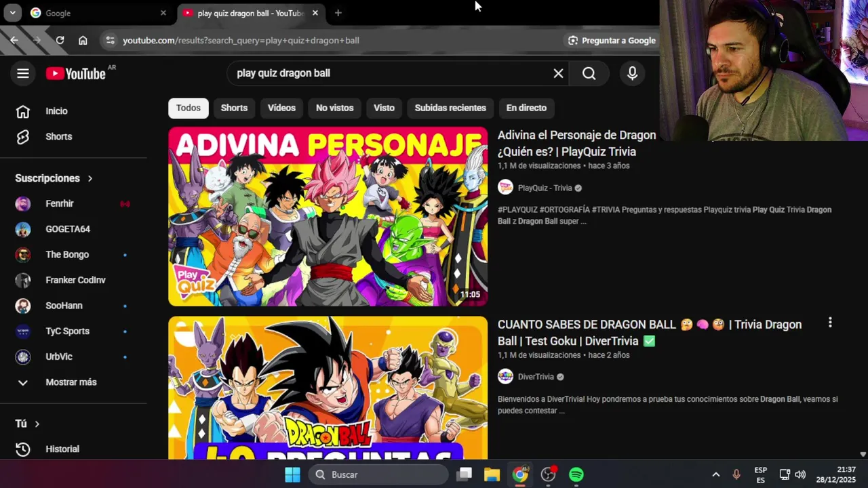The width and height of the screenshot is (868, 488).
Task: Clear the search box with the X
Action: point(558,73)
